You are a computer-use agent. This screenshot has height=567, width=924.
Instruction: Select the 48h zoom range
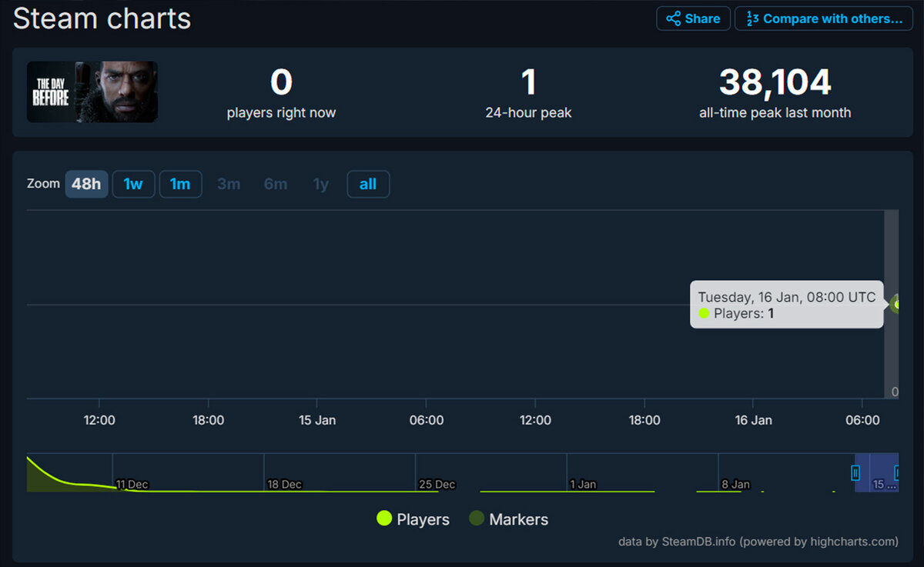(86, 185)
